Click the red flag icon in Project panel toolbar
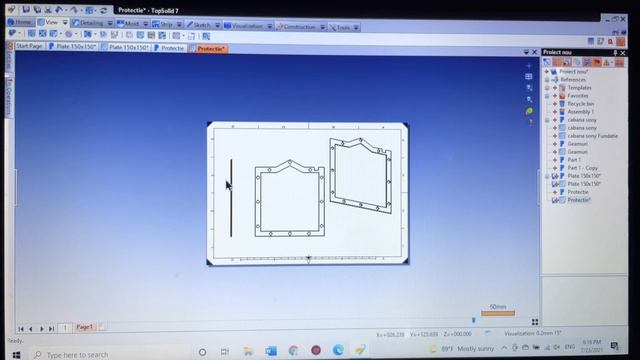 coord(597,62)
